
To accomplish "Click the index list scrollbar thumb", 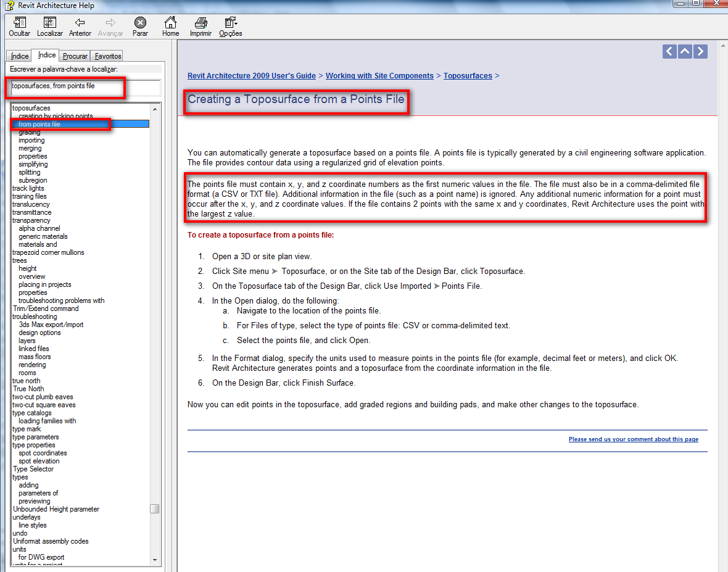I will (x=155, y=509).
